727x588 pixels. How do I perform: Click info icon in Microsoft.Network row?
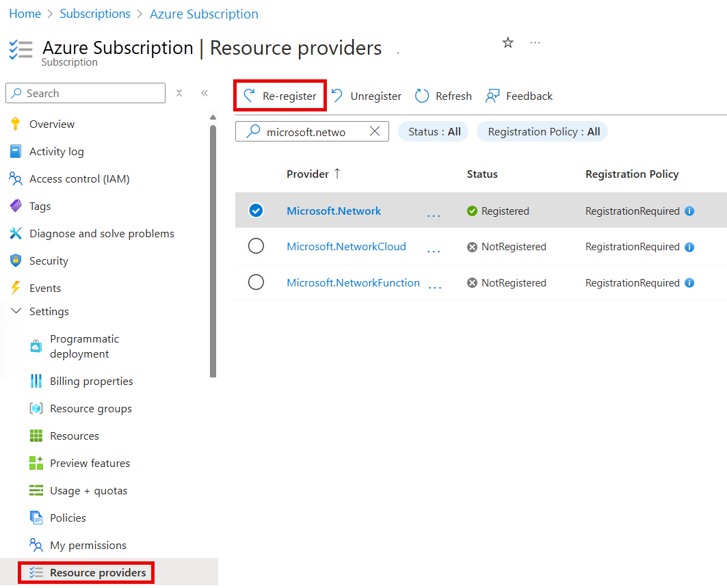click(689, 211)
